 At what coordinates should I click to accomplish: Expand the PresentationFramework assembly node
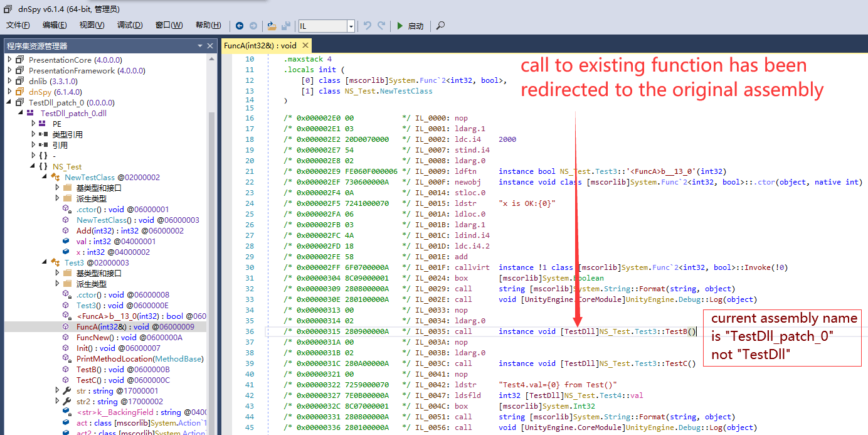pos(9,70)
